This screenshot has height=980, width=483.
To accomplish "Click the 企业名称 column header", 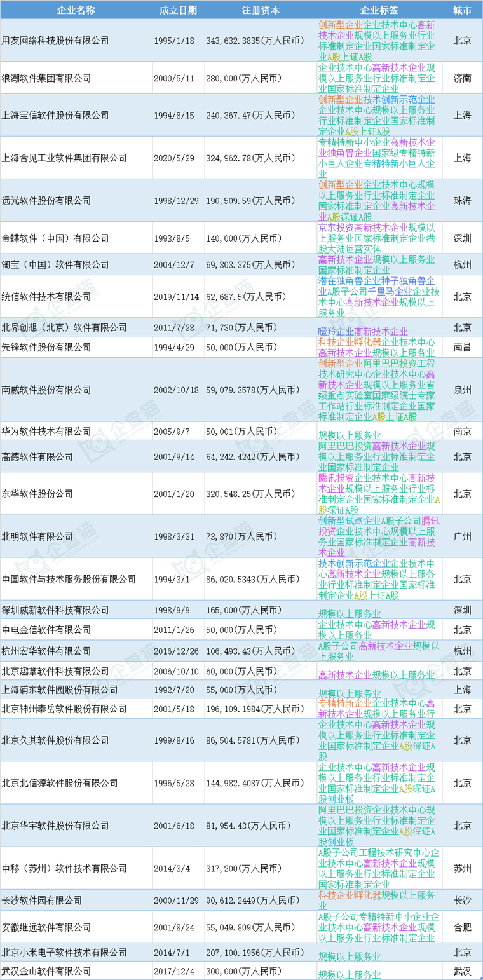I will click(76, 10).
